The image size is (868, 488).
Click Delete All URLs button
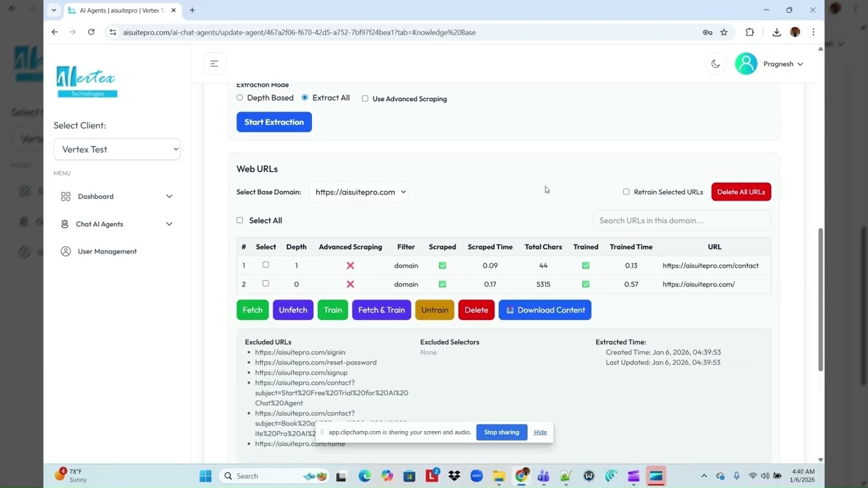pyautogui.click(x=741, y=192)
